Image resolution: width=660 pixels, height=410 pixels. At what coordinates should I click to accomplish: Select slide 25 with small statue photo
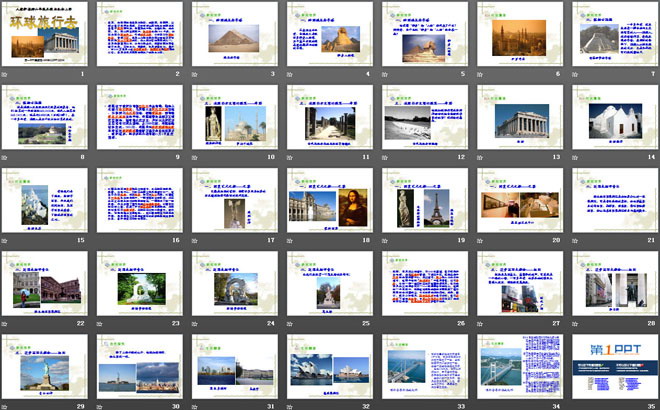pos(330,283)
